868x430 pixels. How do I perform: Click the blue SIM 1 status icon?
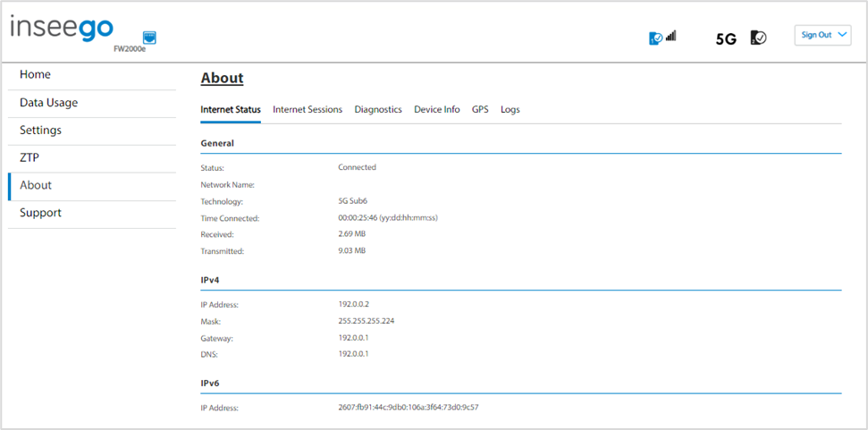tap(655, 38)
